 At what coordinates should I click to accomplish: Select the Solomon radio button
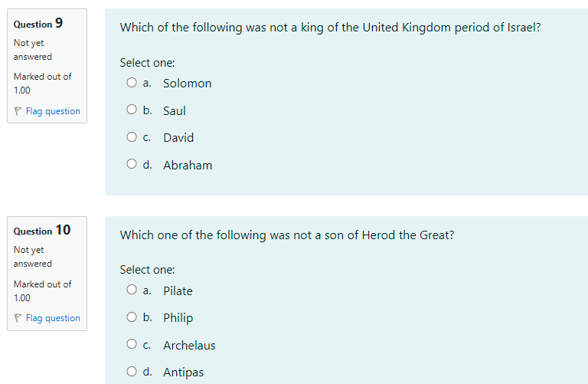coord(132,83)
